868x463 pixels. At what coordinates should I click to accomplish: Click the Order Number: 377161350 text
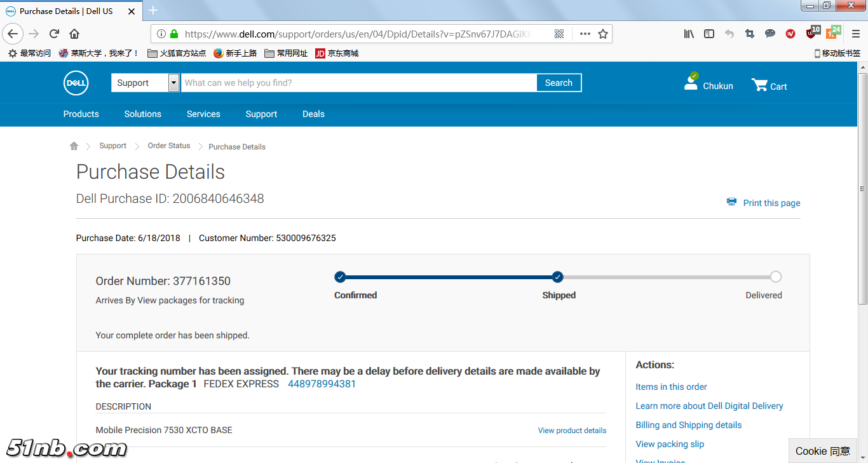click(163, 281)
